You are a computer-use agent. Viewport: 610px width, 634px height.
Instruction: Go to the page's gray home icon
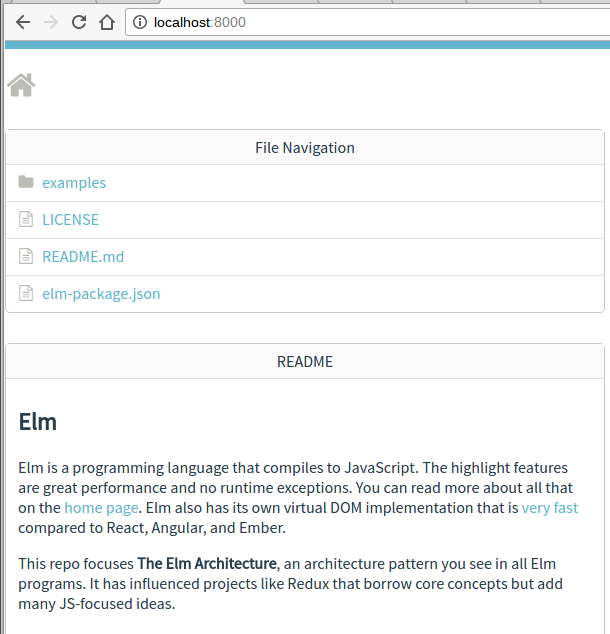point(21,86)
